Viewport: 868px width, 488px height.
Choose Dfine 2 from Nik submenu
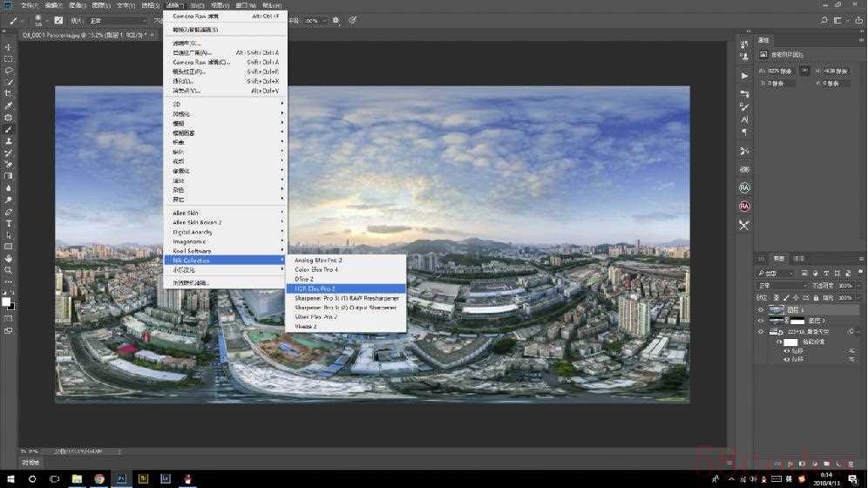(345, 279)
